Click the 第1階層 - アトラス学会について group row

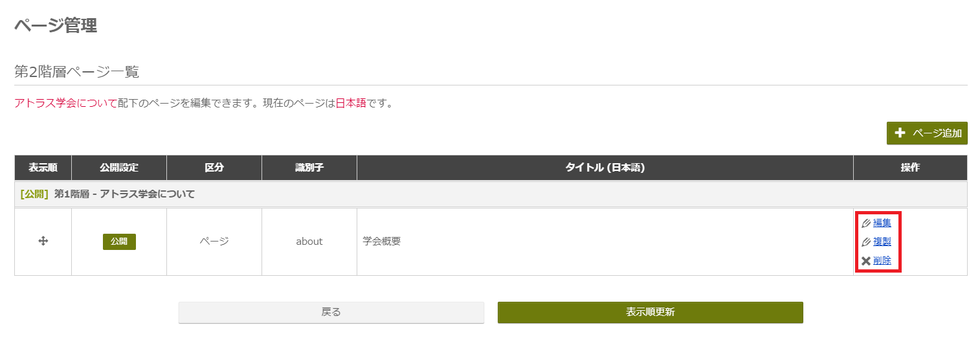click(491, 194)
